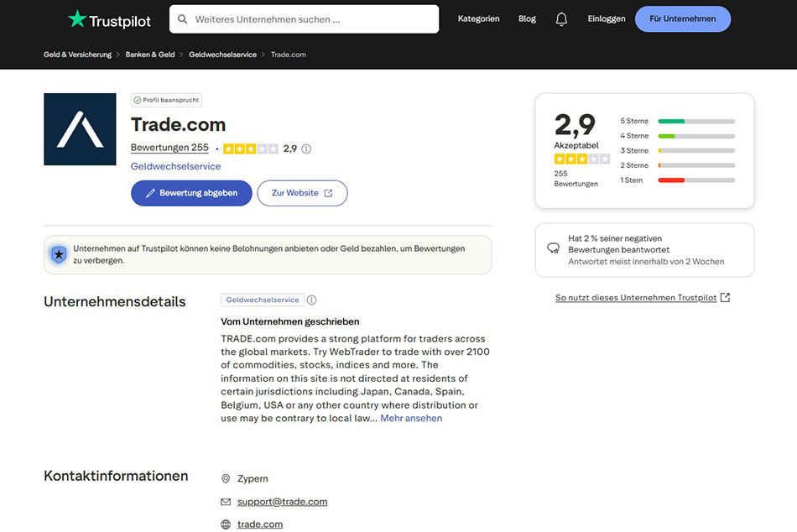The height and width of the screenshot is (532, 797).
Task: Click the Geldwechselservice tag under Unternehmensdetails
Action: (x=263, y=300)
